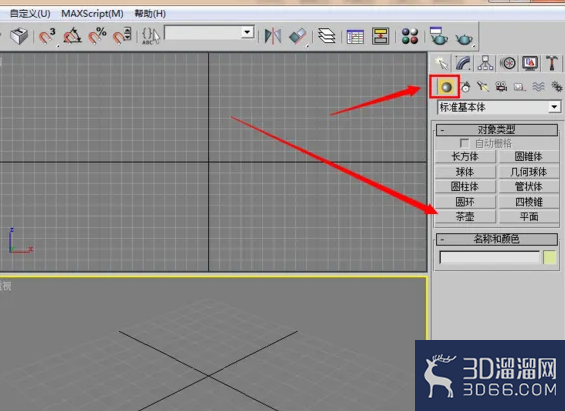Click the 球体 button
The image size is (565, 411).
465,172
